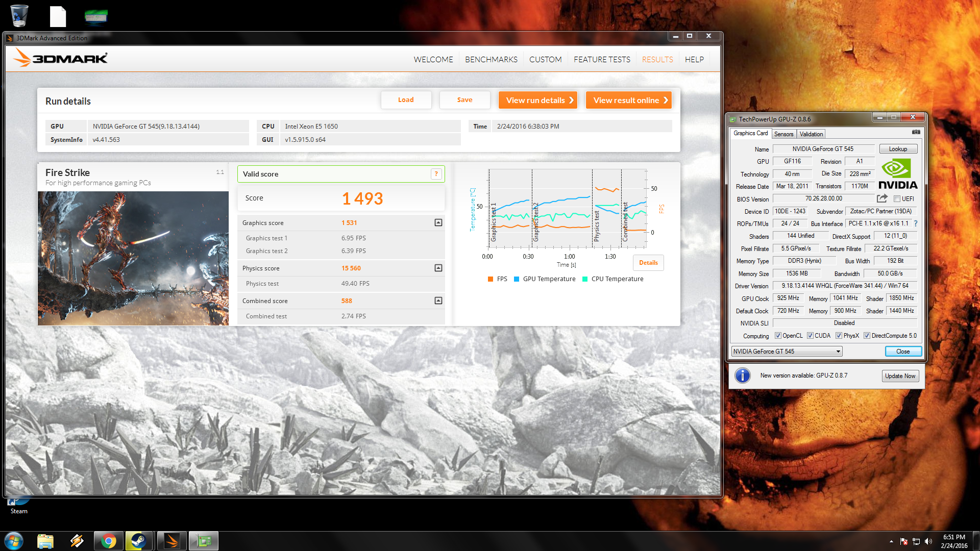
Task: Click the Fire Strike preview thumbnail
Action: pos(133,258)
